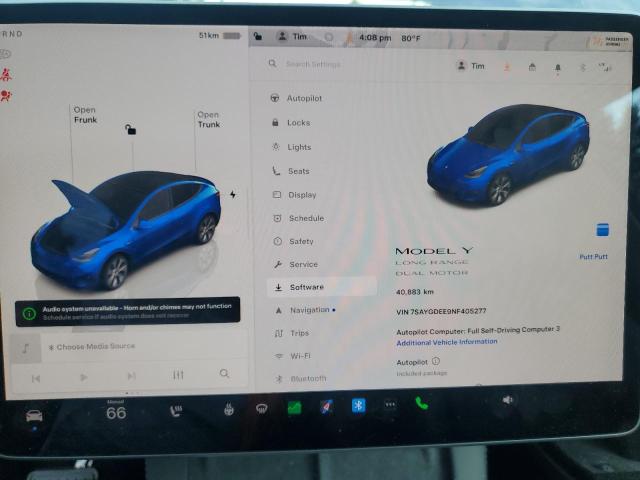Tap the orange download indicator in settings header
The height and width of the screenshot is (480, 640).
(507, 67)
